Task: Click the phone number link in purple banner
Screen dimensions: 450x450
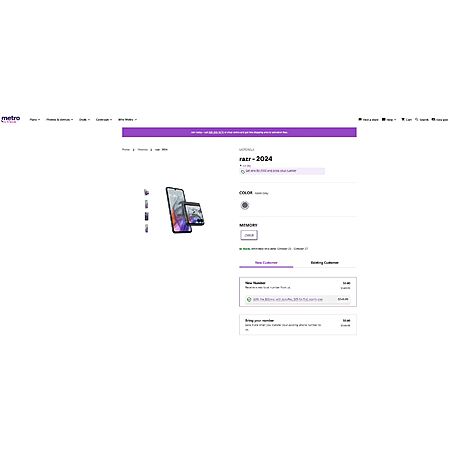Action: coord(216,132)
